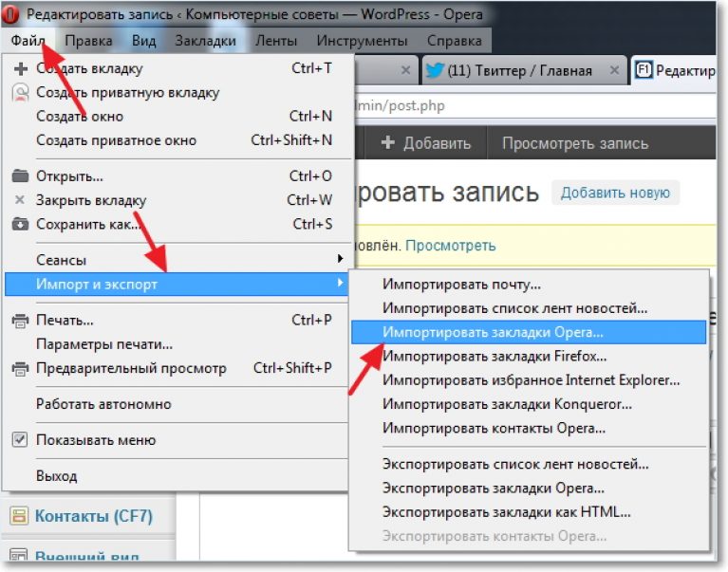Click the address bar showing post.php
The width and height of the screenshot is (728, 572).
pyautogui.click(x=534, y=106)
